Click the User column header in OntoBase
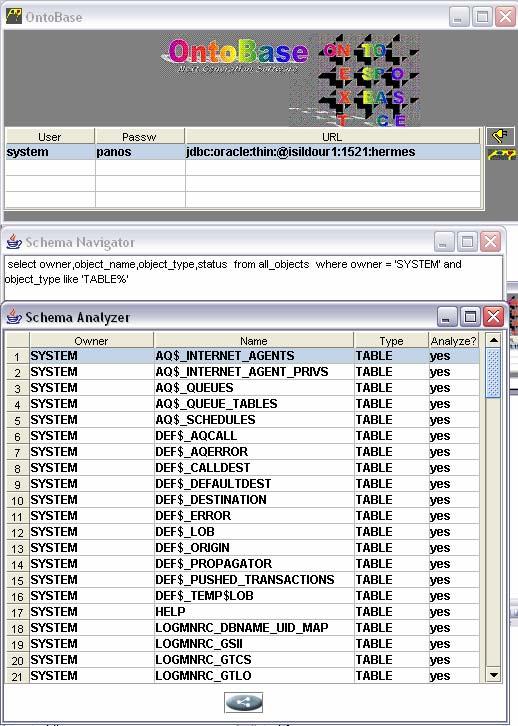Image resolution: width=518 pixels, height=726 pixels. point(50,137)
